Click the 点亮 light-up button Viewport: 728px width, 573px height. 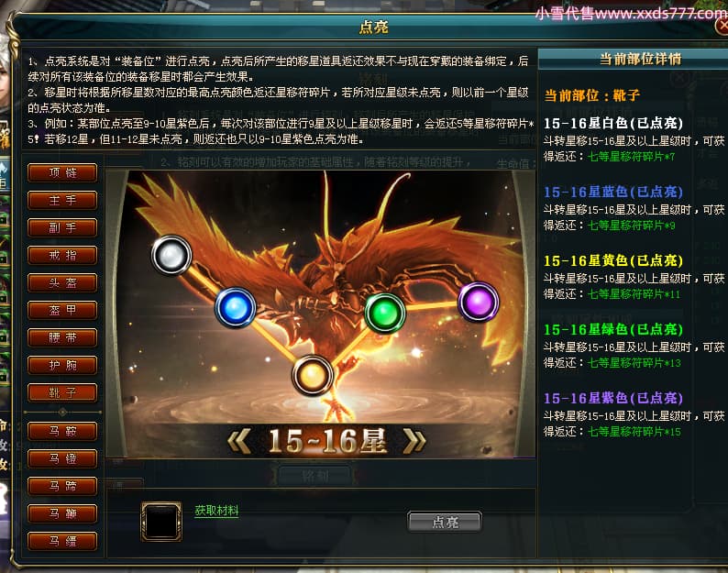point(445,523)
